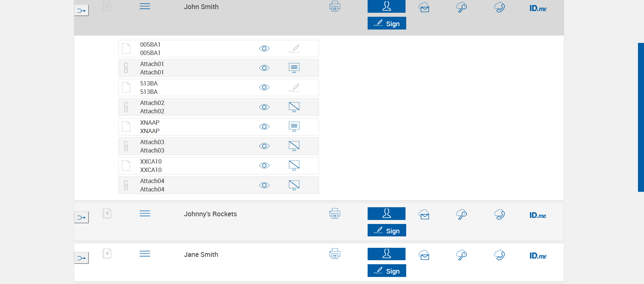Click the printer icon for Jane Smith
Viewport: 644px width, 284px height.
click(335, 254)
